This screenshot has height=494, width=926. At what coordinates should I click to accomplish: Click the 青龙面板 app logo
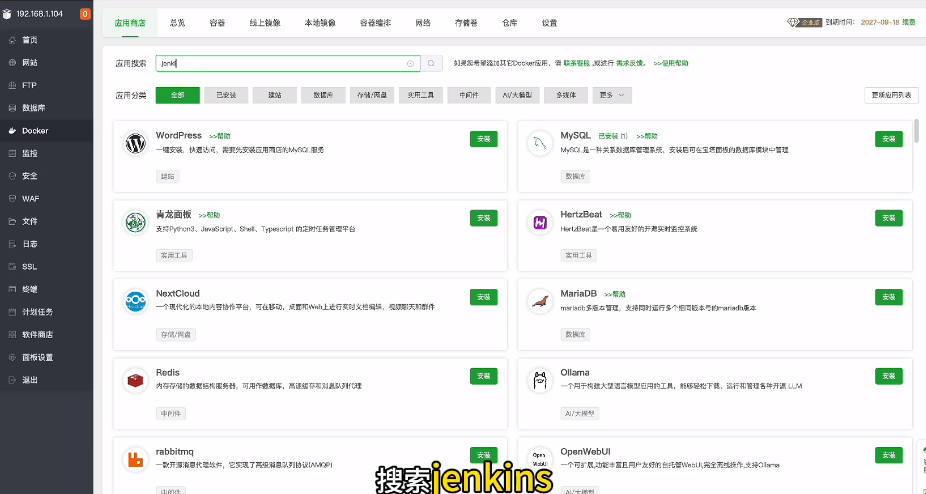click(x=135, y=222)
